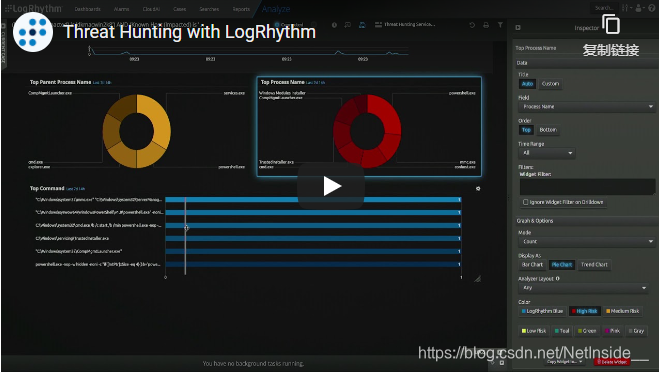Choose the Pink color
659x372 pixels.
pos(612,331)
